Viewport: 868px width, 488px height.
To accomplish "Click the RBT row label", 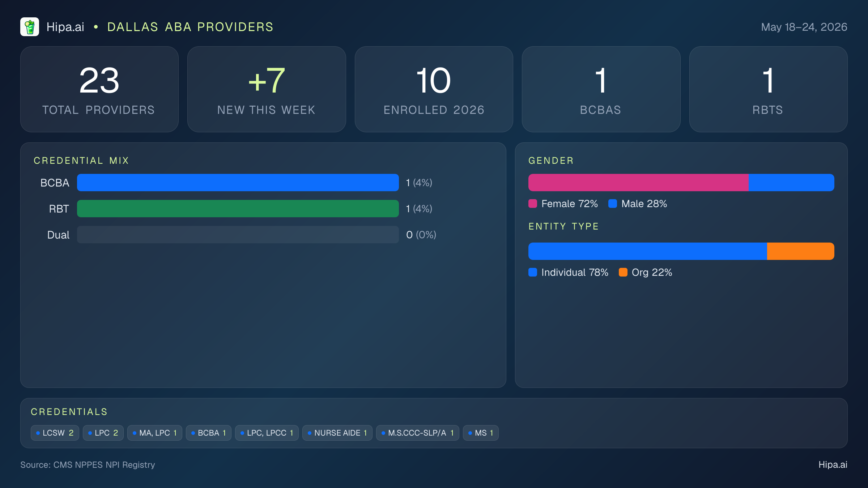I will point(59,209).
